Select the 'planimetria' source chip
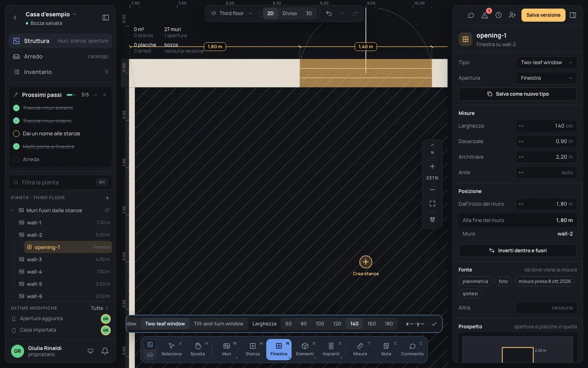 point(475,281)
